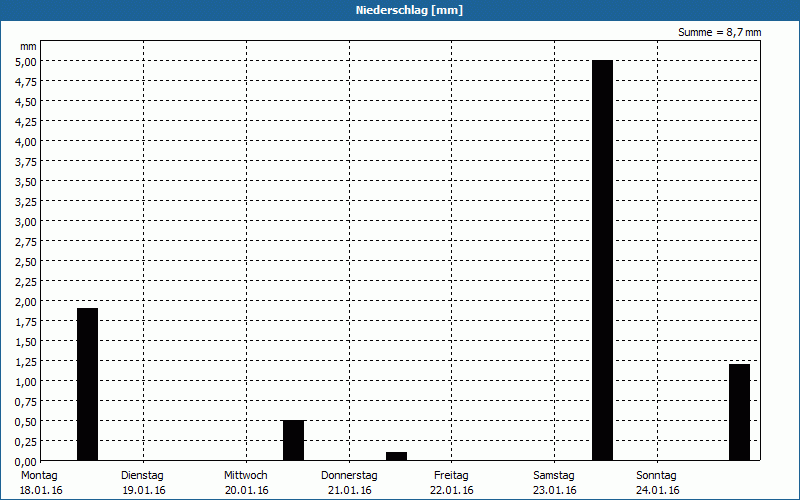The height and width of the screenshot is (500, 800).
Task: Click the Dienstag day label
Action: [142, 475]
